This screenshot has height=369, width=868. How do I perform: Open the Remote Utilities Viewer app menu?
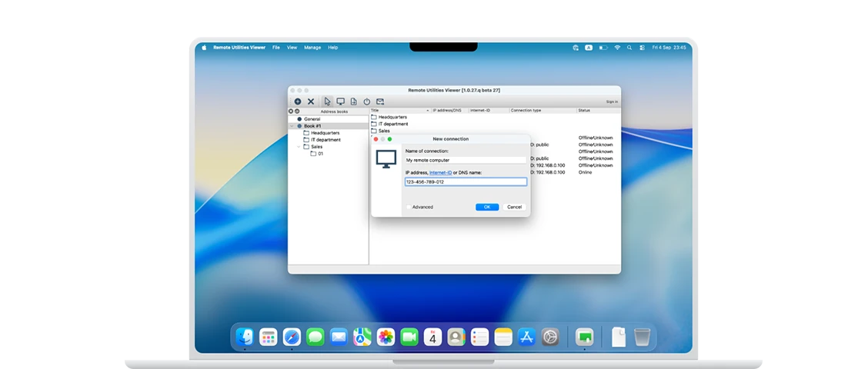coord(239,48)
